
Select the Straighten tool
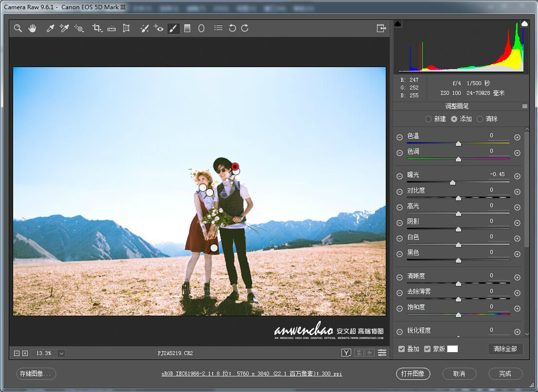pyautogui.click(x=111, y=29)
